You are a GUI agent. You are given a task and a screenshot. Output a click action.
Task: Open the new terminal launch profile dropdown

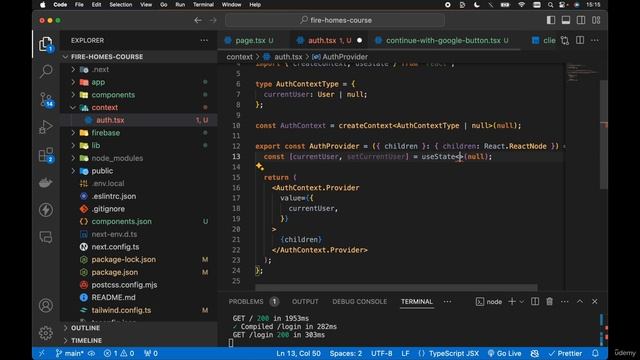pos(521,302)
